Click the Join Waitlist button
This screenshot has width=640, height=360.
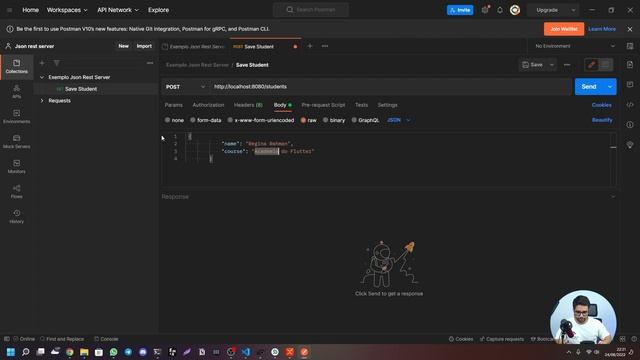tap(564, 29)
